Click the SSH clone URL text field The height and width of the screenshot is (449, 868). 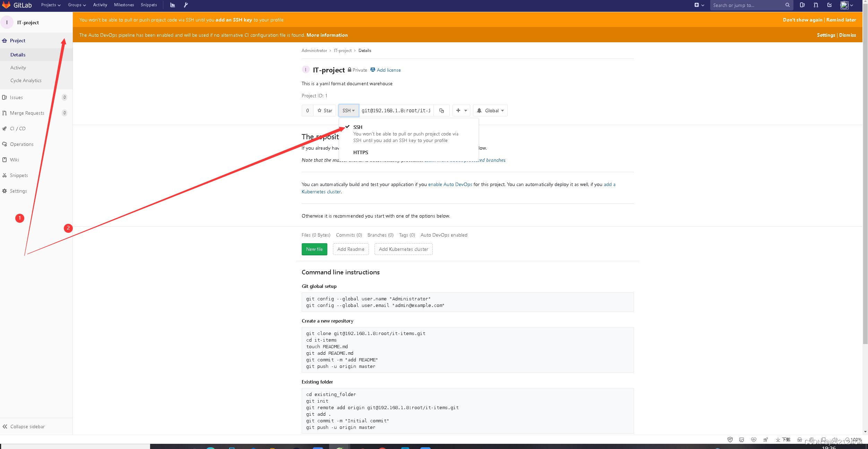(396, 111)
